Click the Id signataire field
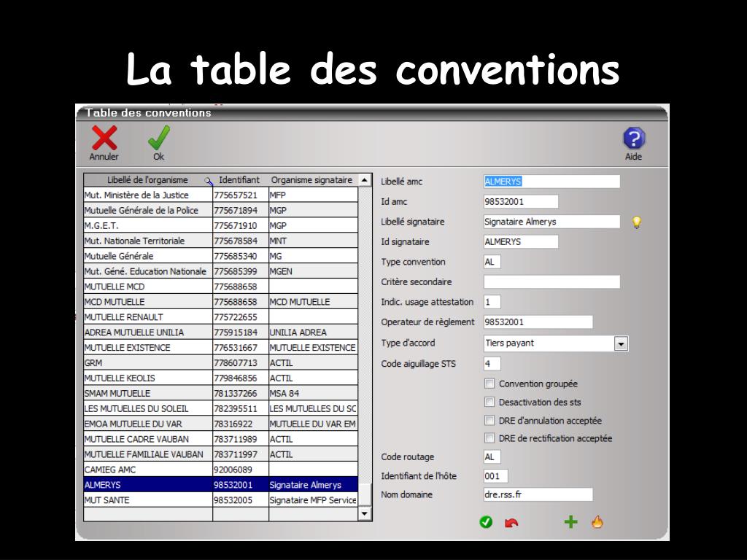This screenshot has height=560, width=747. (x=521, y=241)
